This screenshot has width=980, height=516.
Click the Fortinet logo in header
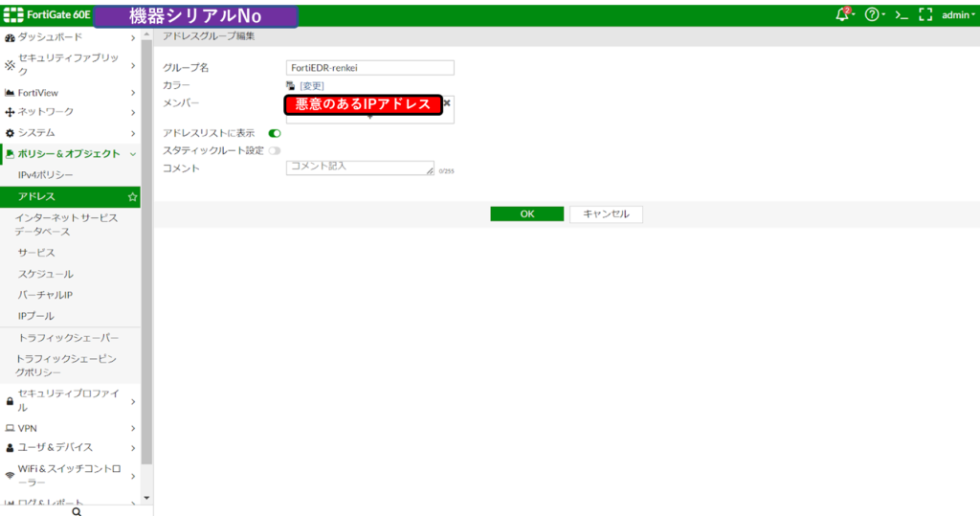point(13,14)
